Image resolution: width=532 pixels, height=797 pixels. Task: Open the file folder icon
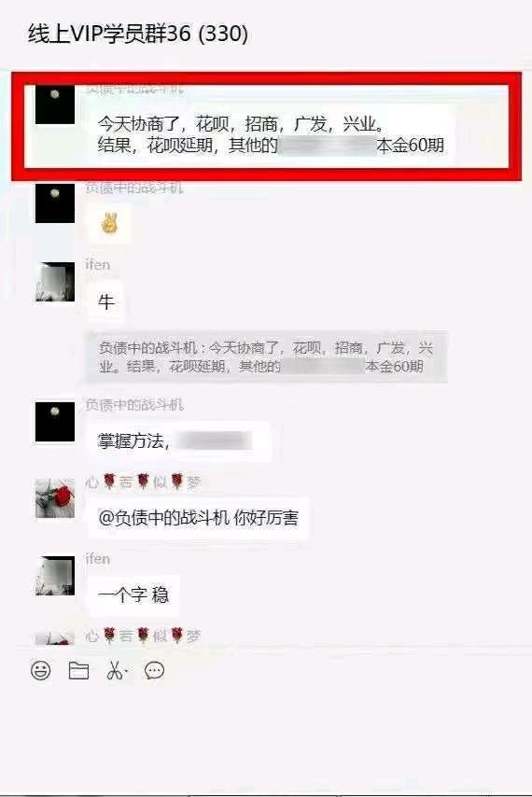pos(78,671)
